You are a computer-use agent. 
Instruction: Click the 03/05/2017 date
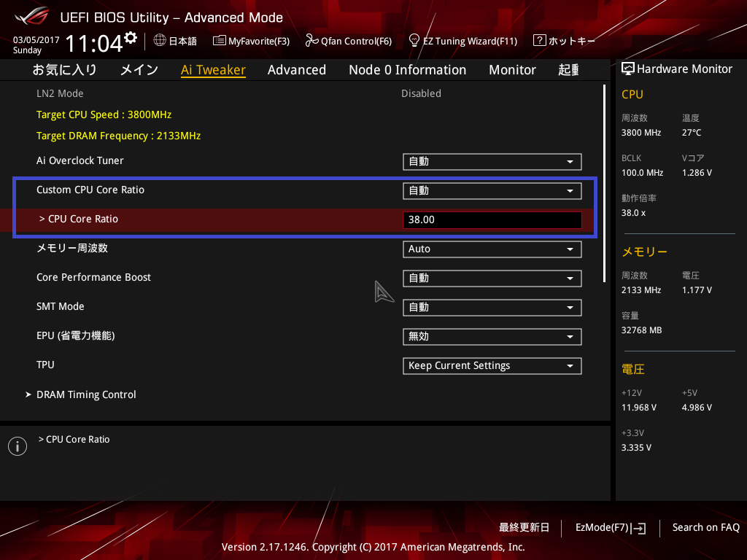pos(36,40)
